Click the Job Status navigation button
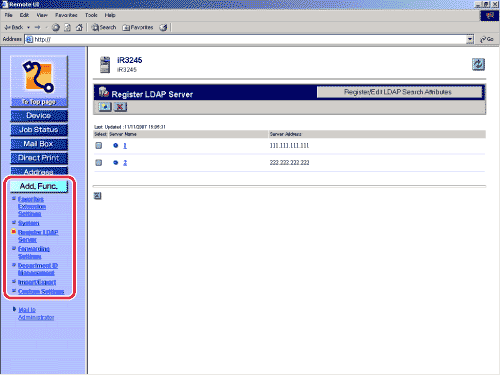Screen dimensions: 500x375 (x=39, y=130)
